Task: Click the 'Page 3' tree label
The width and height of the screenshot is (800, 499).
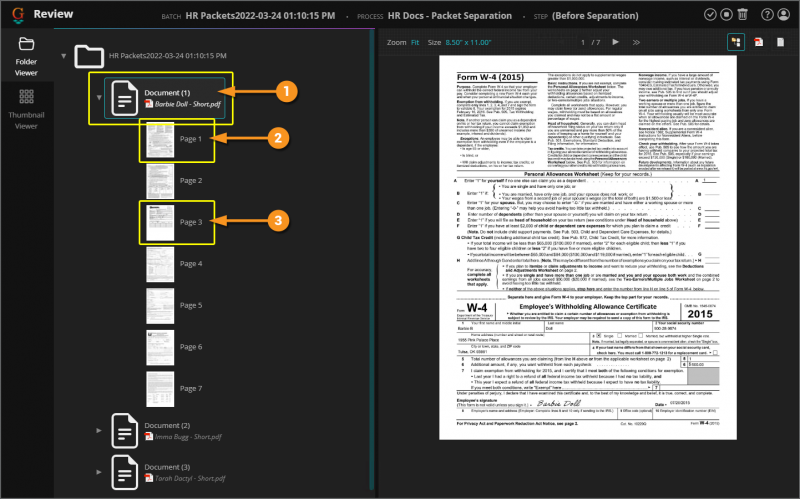Action: [191, 222]
